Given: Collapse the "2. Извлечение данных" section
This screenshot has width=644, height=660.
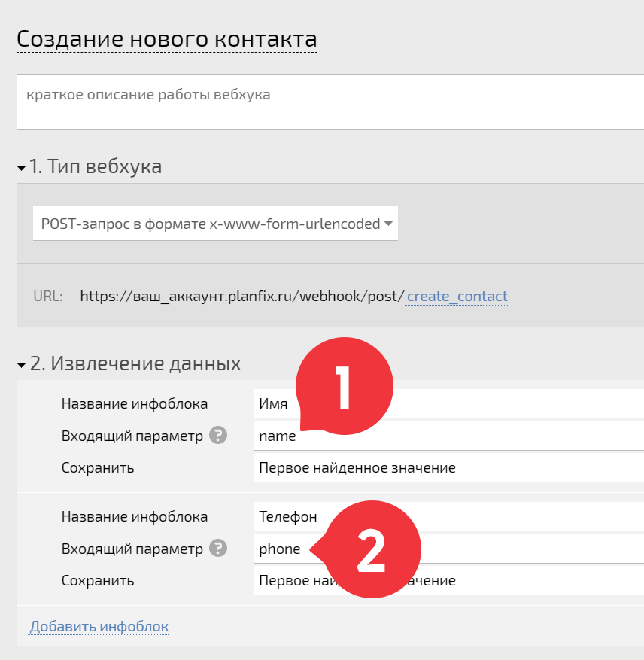Looking at the screenshot, I should 22,364.
